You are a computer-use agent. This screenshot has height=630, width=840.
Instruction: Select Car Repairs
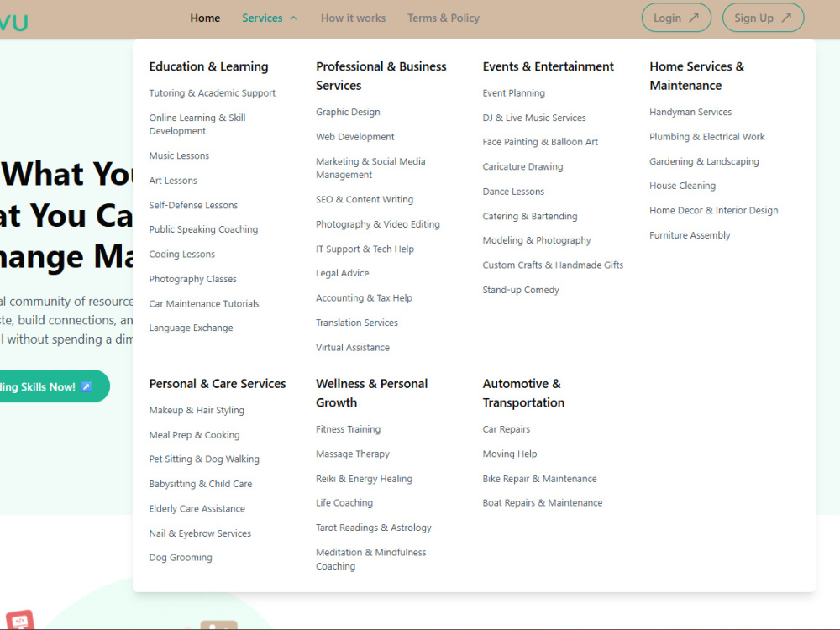point(507,429)
